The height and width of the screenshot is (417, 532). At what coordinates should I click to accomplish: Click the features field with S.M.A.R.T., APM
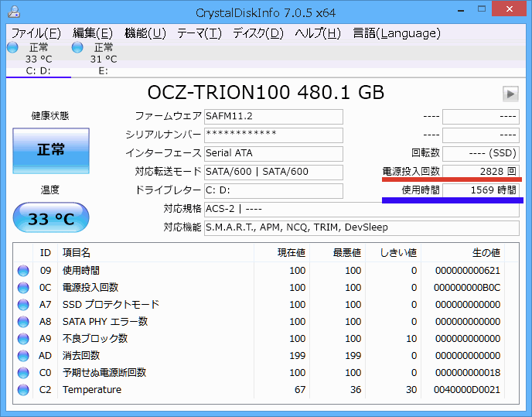click(362, 228)
